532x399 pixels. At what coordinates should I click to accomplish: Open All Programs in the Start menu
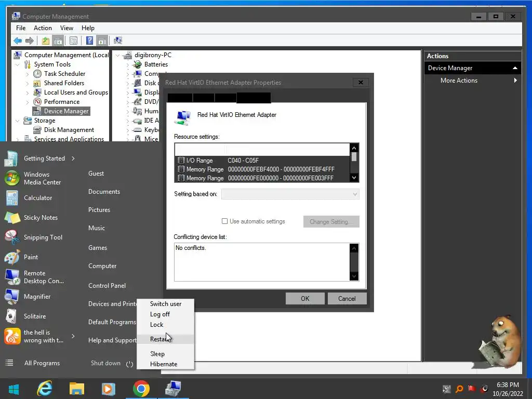pyautogui.click(x=42, y=363)
